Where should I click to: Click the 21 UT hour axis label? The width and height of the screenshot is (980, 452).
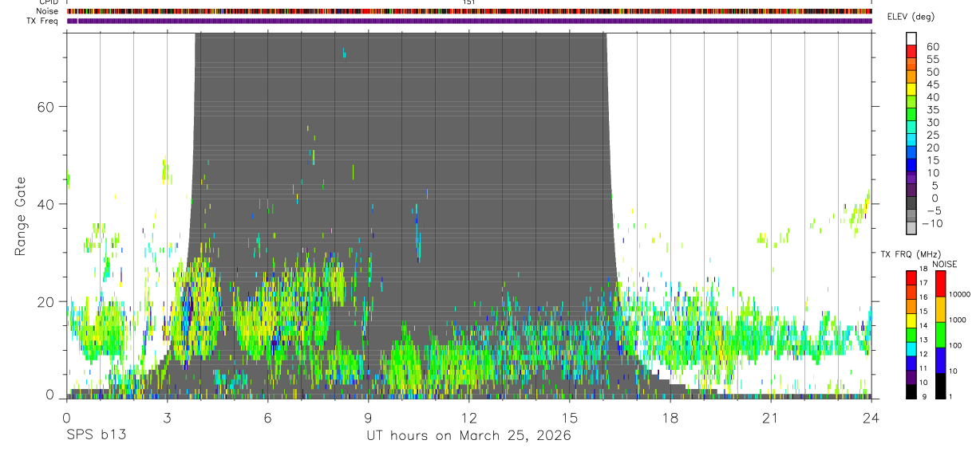(770, 418)
